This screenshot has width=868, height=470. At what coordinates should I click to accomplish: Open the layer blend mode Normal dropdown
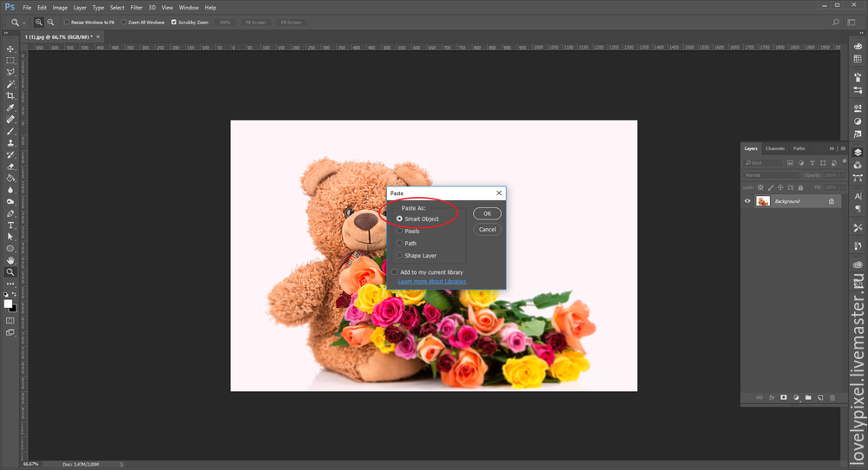(772, 175)
